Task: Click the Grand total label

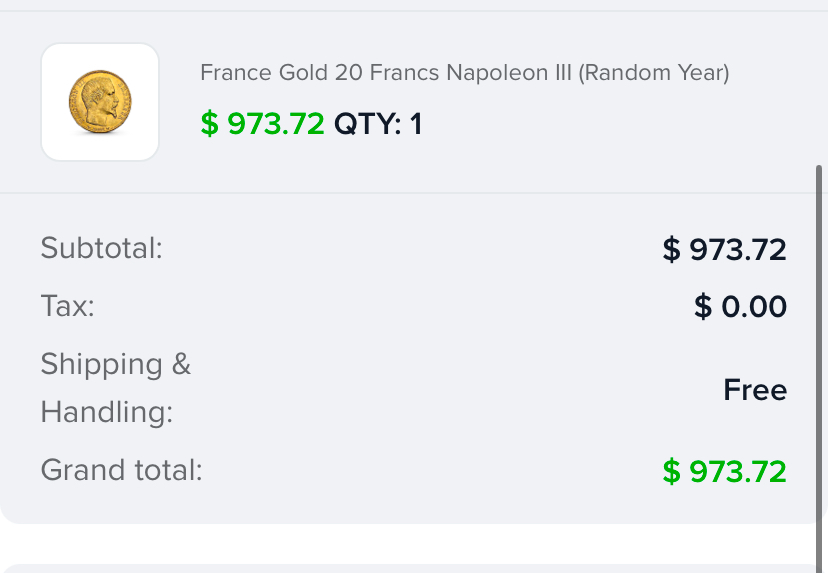Action: (121, 469)
